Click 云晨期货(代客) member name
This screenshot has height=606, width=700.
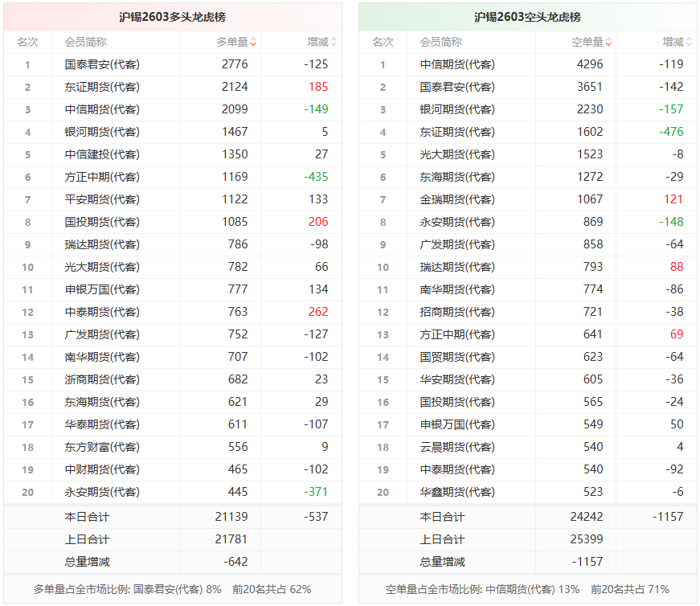[457, 447]
